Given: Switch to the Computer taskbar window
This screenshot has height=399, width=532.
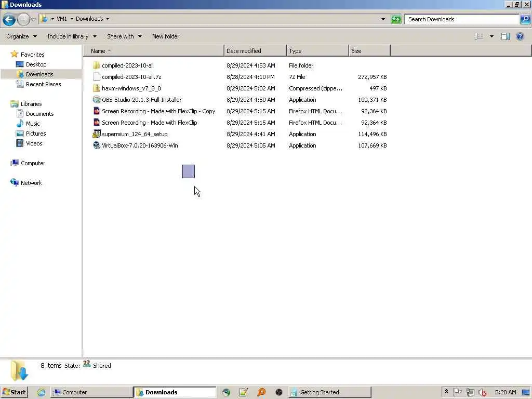Looking at the screenshot, I should click(91, 392).
